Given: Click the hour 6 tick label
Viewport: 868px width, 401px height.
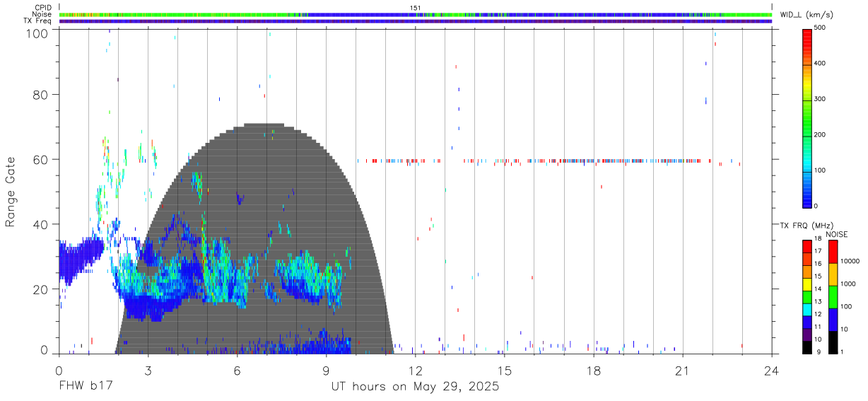Looking at the screenshot, I should coord(237,370).
